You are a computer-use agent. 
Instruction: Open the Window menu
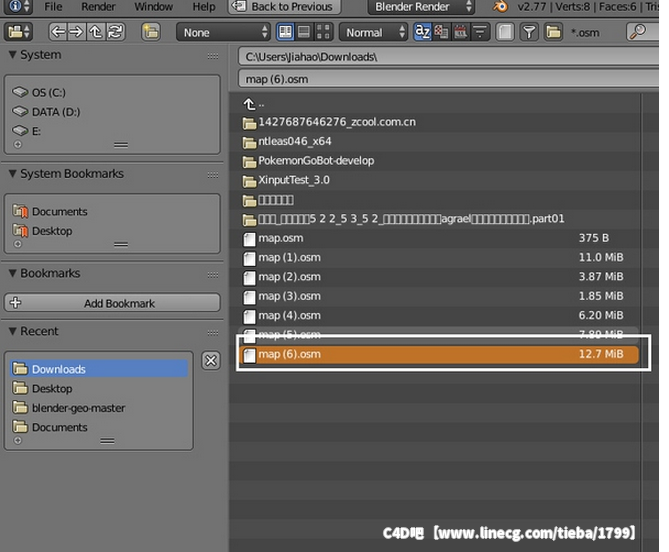(154, 7)
